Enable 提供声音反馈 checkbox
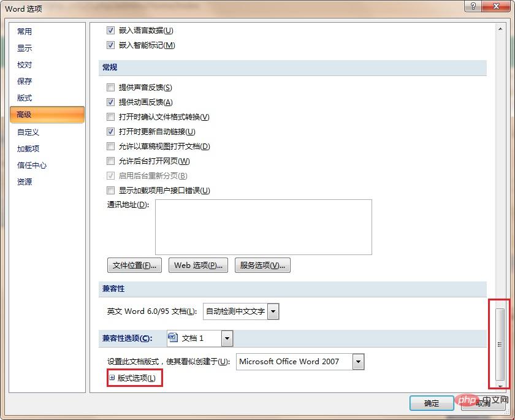Image resolution: width=515 pixels, height=420 pixels. [x=110, y=88]
